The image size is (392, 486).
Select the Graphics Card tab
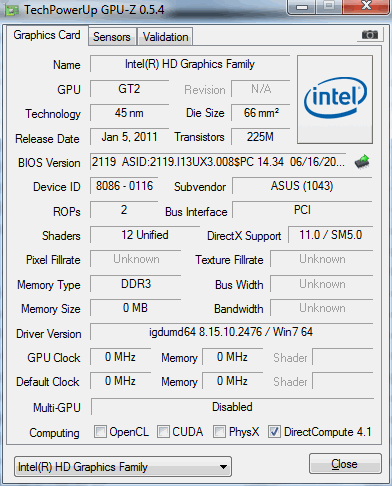click(x=47, y=35)
